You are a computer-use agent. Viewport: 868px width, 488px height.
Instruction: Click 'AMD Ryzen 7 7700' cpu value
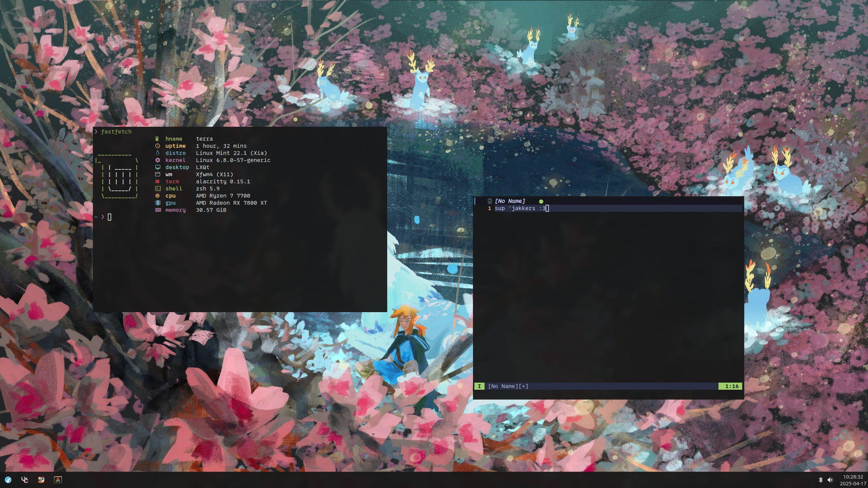click(223, 196)
